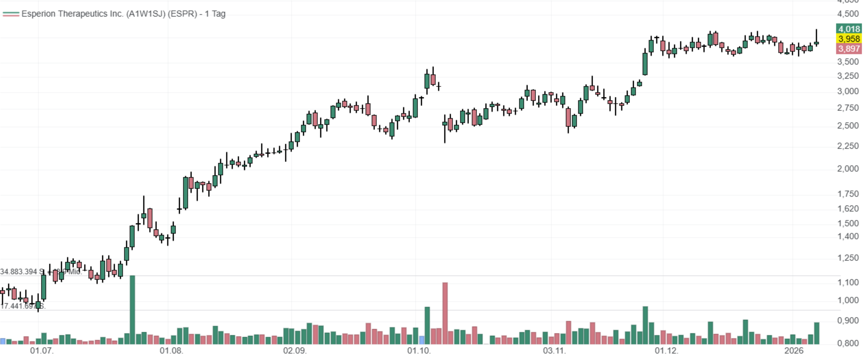Select the yellow 3,958 price tag
Image resolution: width=868 pixels, height=359 pixels.
coord(848,39)
